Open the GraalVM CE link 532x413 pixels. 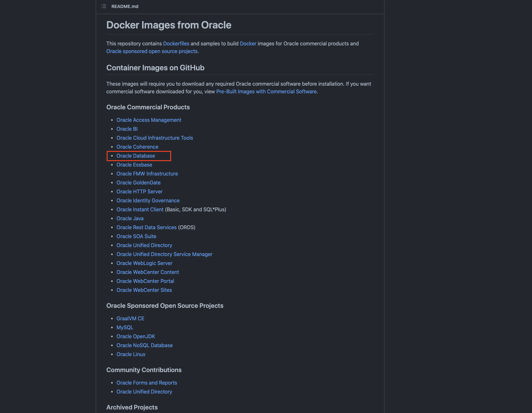(x=130, y=318)
